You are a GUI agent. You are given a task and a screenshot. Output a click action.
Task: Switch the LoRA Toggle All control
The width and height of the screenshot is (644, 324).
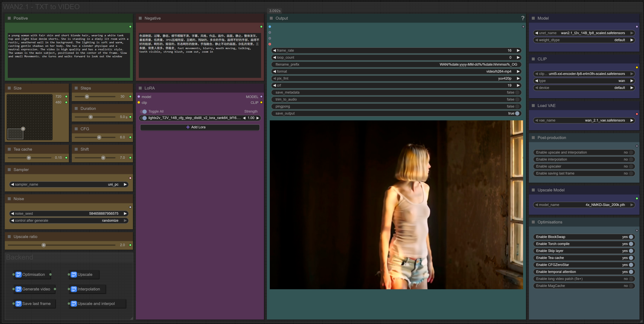tap(143, 111)
